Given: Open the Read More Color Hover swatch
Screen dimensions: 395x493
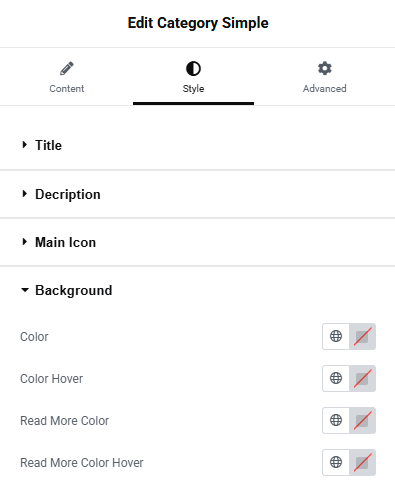Looking at the screenshot, I should click(x=362, y=462).
